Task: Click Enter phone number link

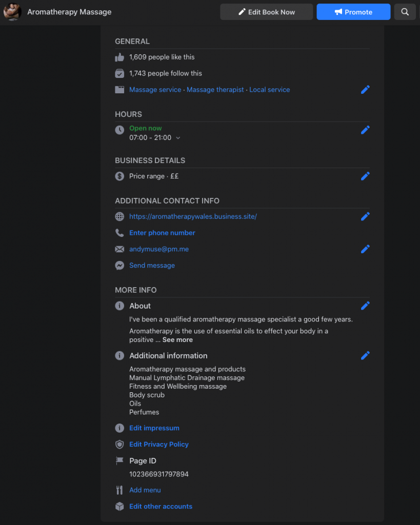Action: pos(162,233)
